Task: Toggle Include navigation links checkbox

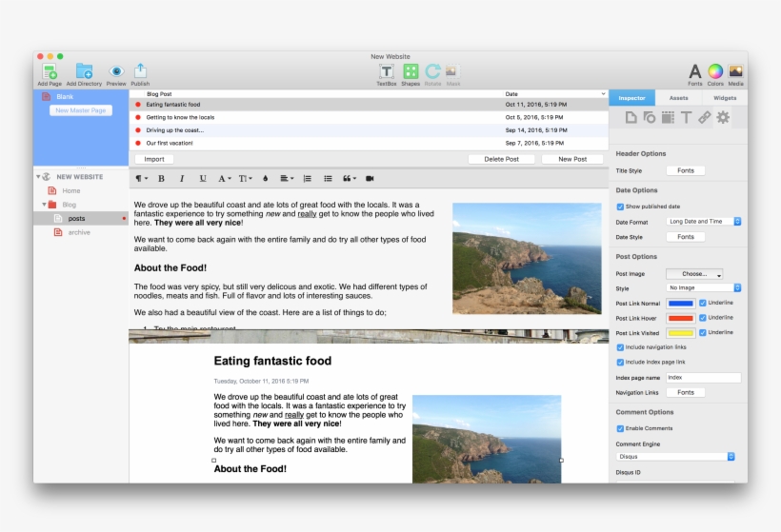Action: pyautogui.click(x=620, y=347)
